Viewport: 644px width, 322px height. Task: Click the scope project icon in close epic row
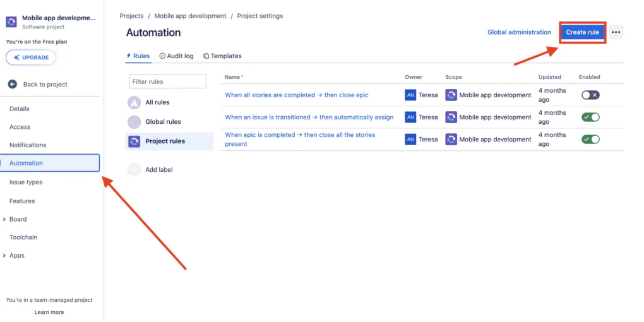click(x=451, y=95)
